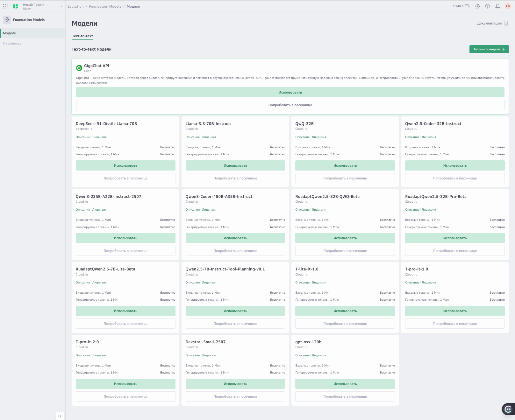Screen dimensions: 515x420
Task: Go to Evolution breadcrumb
Action: point(75,6)
